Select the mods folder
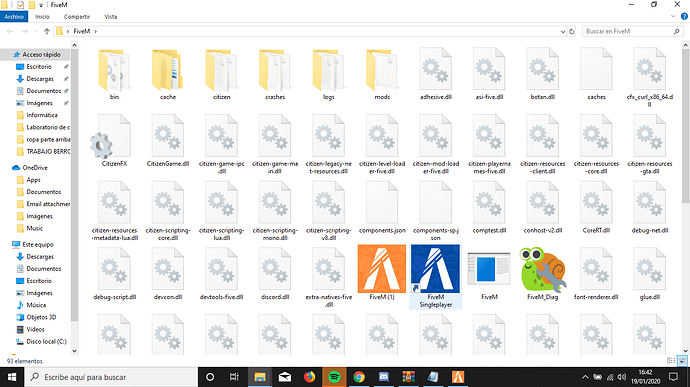 coord(382,70)
